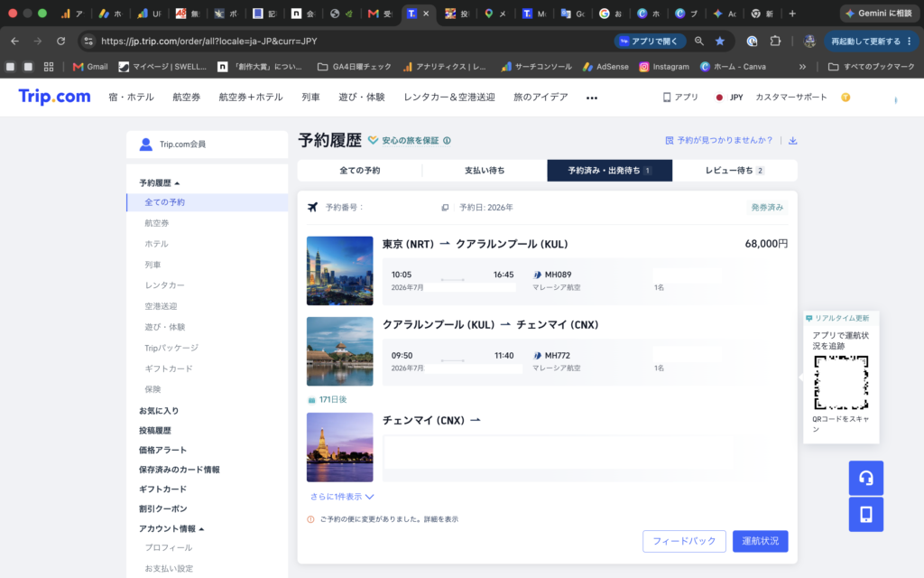Viewport: 924px width, 578px height.
Task: Open 割引クーポン in the sidebar
Action: pyautogui.click(x=162, y=508)
